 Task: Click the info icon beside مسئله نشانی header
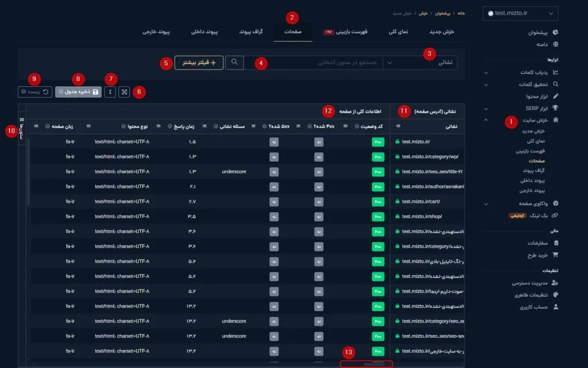(216, 126)
